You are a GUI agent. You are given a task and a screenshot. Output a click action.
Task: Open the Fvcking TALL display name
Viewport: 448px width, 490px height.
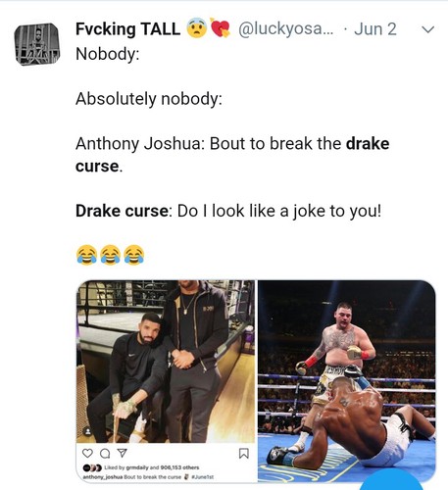(127, 29)
